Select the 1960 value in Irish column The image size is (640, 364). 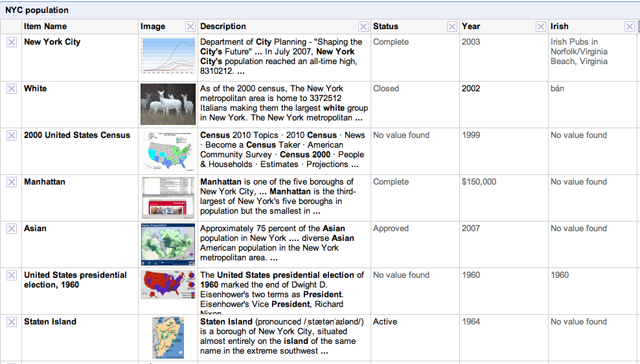pyautogui.click(x=560, y=275)
